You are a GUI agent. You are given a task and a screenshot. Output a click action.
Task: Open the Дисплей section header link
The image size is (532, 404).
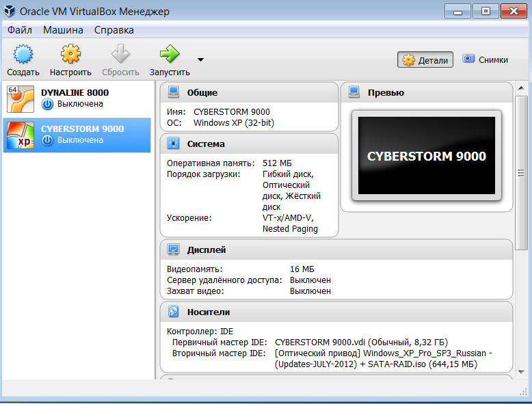pos(207,250)
